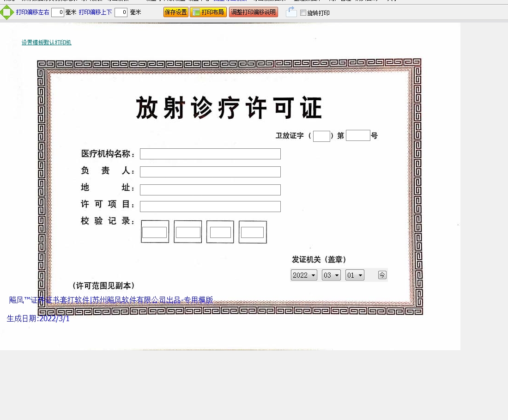Click the 今 today button
508x420 pixels.
pos(382,275)
